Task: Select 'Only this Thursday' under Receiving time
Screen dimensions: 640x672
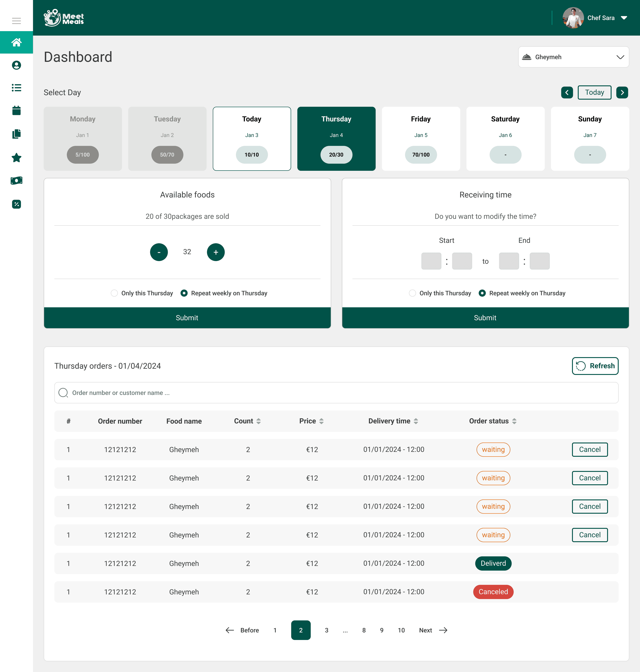Action: point(412,293)
